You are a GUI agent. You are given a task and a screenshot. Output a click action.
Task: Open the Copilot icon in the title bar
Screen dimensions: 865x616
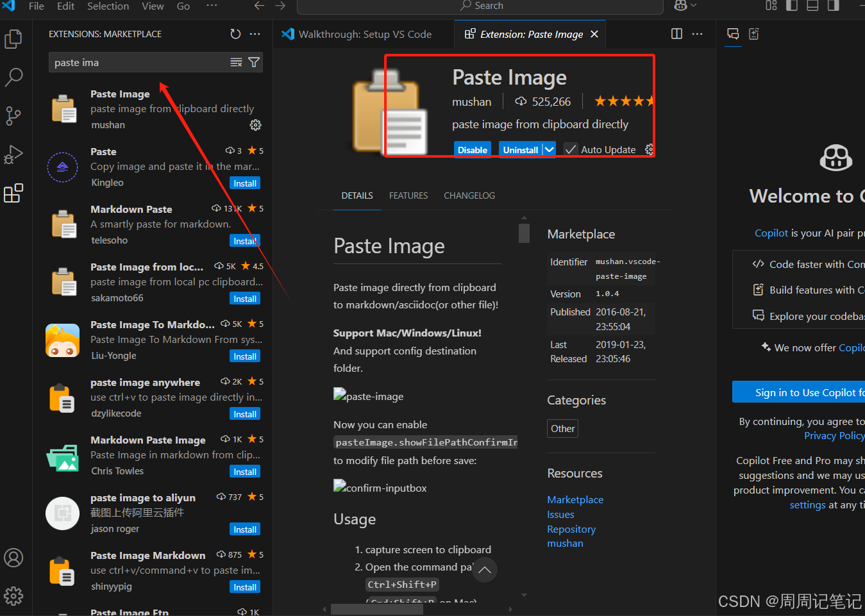coord(680,6)
